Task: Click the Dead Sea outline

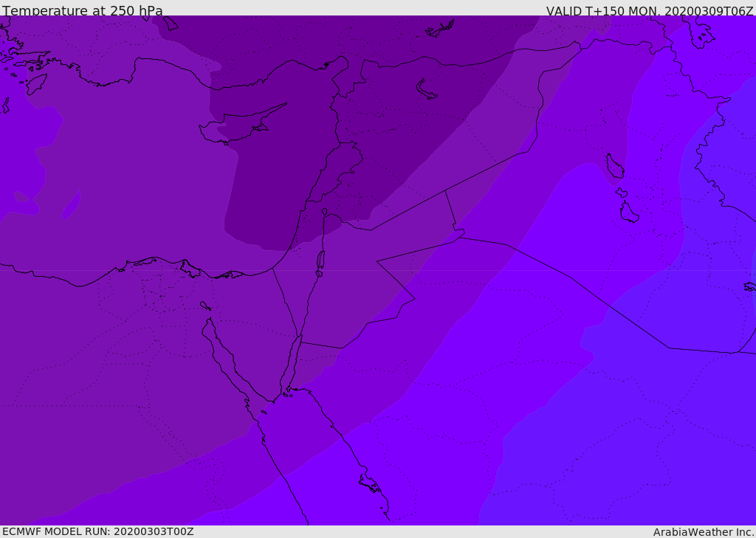Action: pyautogui.click(x=320, y=261)
